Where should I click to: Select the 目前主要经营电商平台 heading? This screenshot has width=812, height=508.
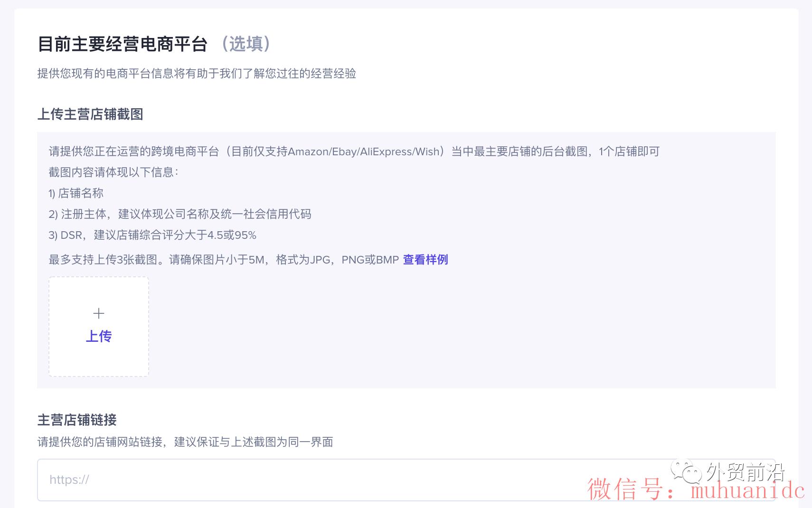(x=123, y=44)
